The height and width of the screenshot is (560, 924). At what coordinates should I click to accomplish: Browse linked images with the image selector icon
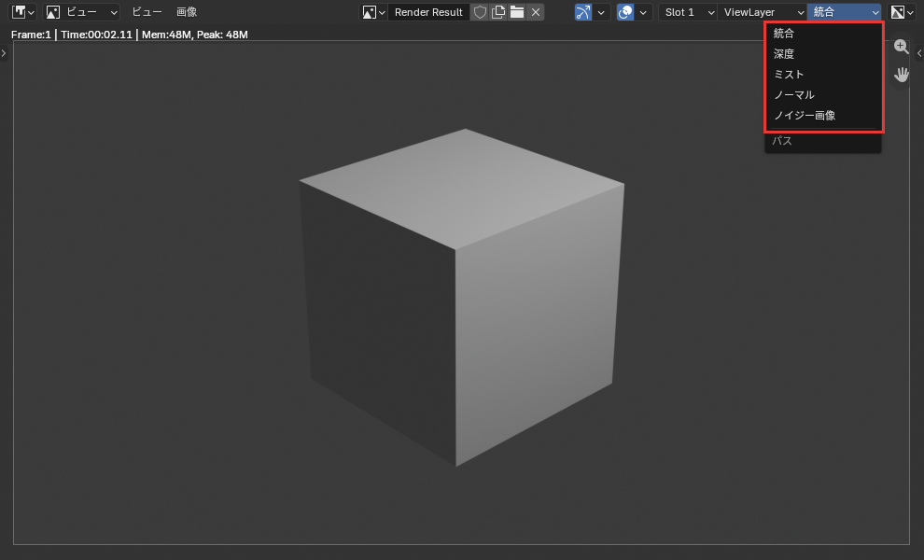tap(373, 12)
